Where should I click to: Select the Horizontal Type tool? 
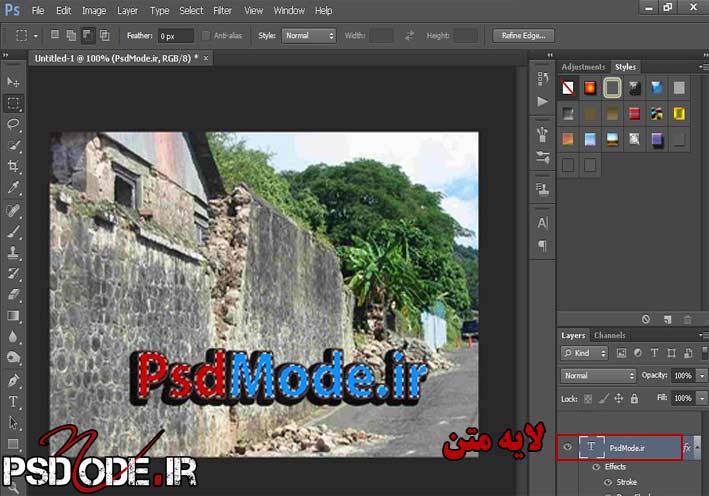[x=13, y=402]
